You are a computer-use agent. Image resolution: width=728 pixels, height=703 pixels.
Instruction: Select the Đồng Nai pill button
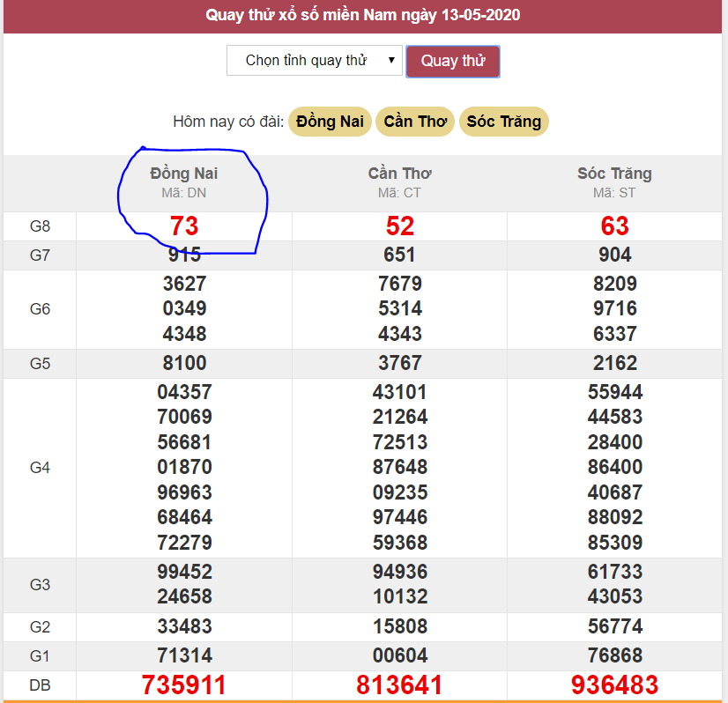[329, 122]
